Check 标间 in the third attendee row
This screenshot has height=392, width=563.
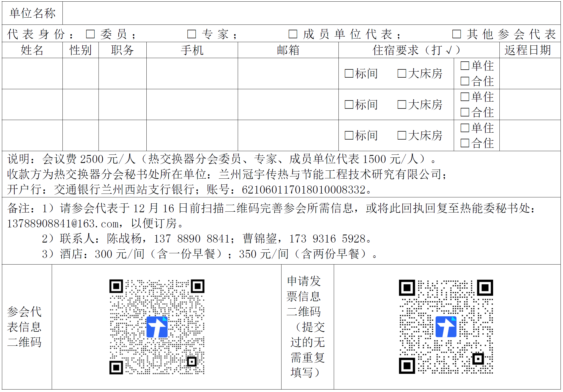tap(349, 135)
